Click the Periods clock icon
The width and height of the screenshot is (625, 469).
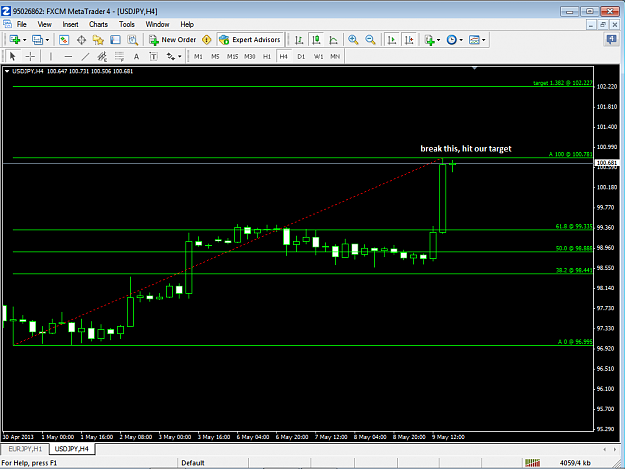point(452,40)
